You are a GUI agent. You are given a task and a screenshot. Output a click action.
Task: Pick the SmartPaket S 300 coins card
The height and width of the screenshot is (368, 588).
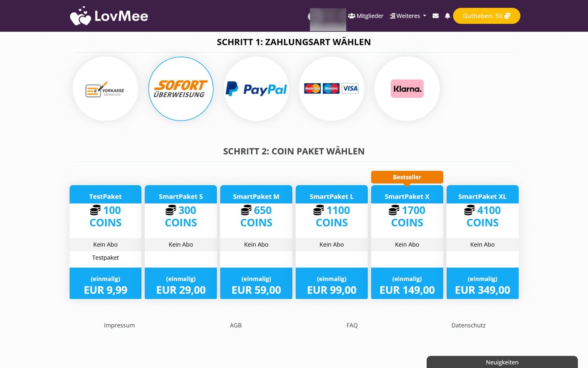[181, 242]
